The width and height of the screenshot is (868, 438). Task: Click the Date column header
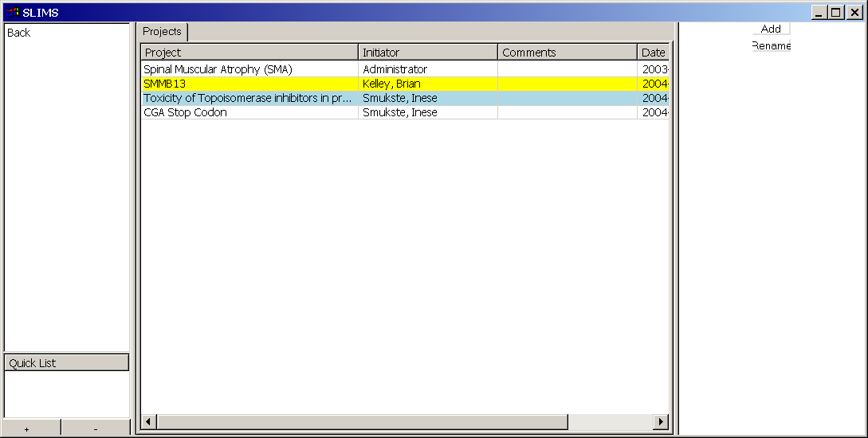tap(653, 53)
